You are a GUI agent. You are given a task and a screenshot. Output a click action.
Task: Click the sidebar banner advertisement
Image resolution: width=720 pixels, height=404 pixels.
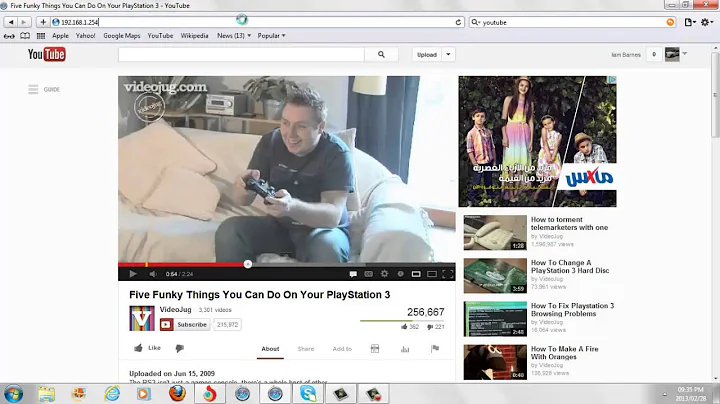(537, 141)
